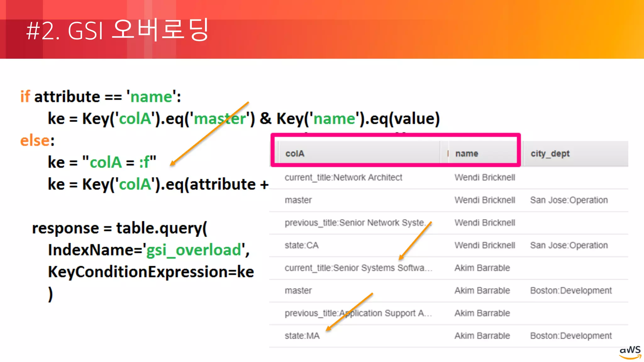Click the KeyConditionExpression=ke code line
The image size is (644, 362).
[151, 272]
